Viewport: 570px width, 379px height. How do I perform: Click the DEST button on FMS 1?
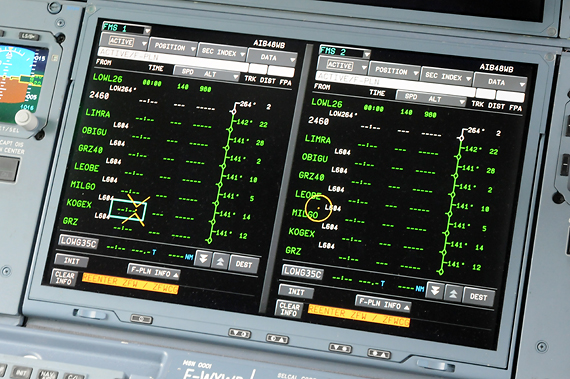244,264
